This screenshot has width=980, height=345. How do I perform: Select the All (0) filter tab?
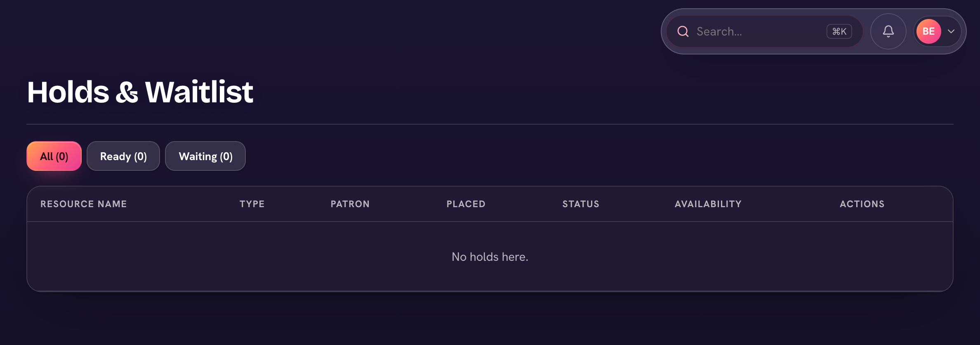pyautogui.click(x=54, y=156)
